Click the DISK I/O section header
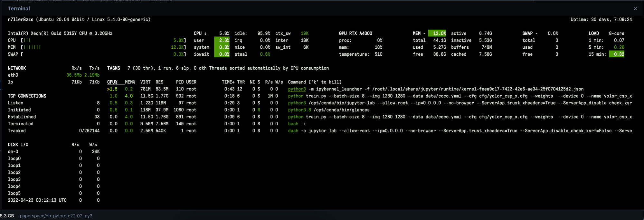644x220 pixels. click(18, 145)
